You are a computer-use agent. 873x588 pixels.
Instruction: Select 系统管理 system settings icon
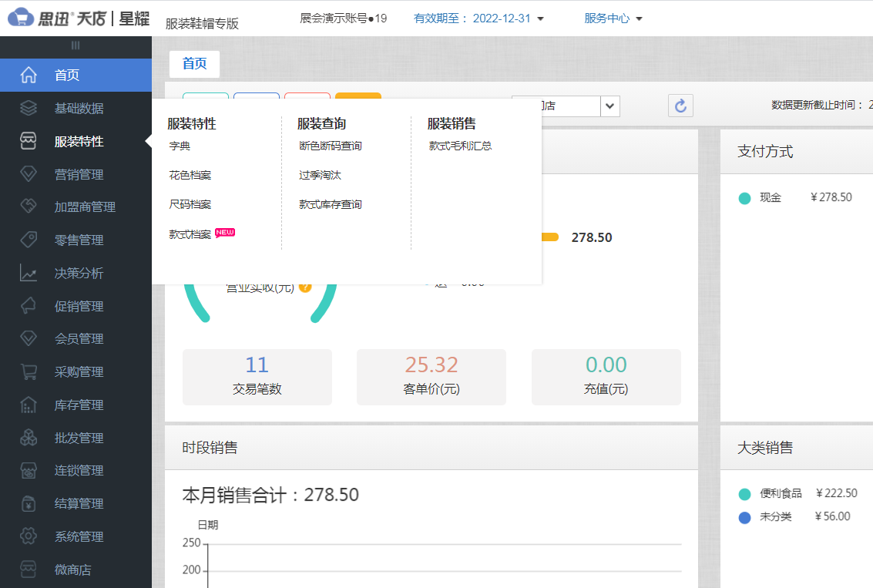tap(29, 536)
